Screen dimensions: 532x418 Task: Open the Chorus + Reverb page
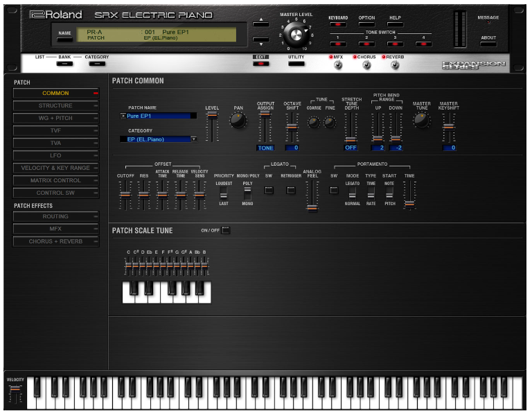click(x=55, y=241)
